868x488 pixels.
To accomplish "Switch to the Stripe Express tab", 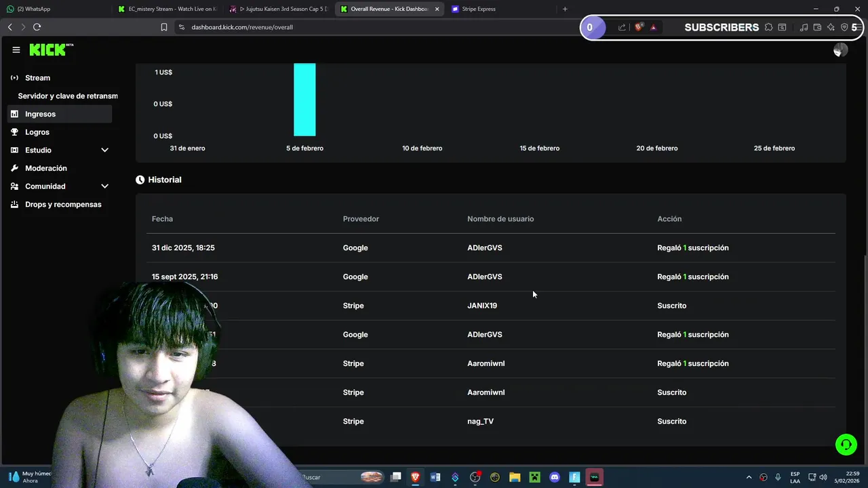I will click(x=500, y=9).
